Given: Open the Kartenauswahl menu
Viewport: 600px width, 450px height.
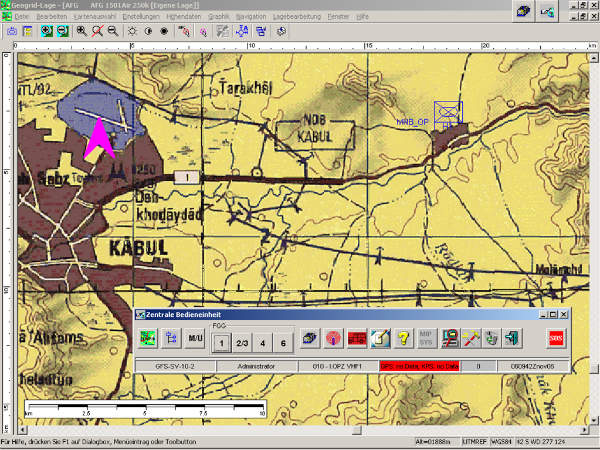Looking at the screenshot, I should pyautogui.click(x=94, y=17).
